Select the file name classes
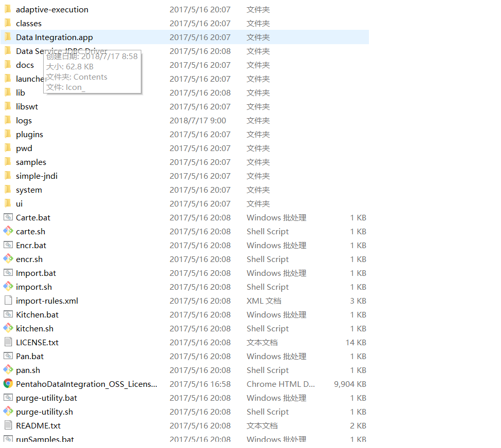Screen dimensions: 501x448 [29, 23]
